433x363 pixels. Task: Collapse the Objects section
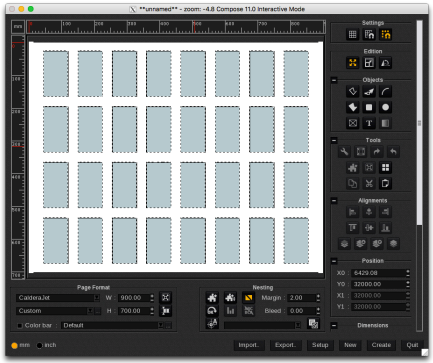click(x=334, y=80)
